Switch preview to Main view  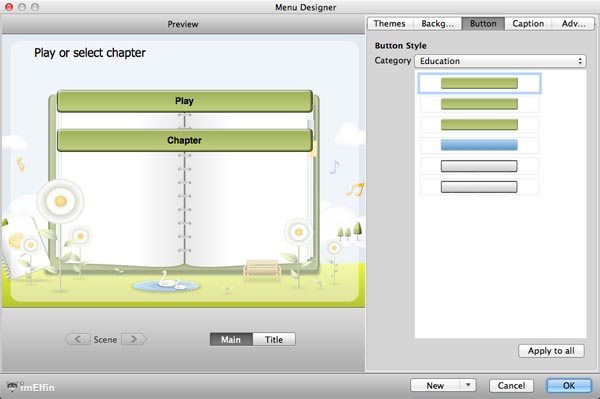pyautogui.click(x=231, y=339)
